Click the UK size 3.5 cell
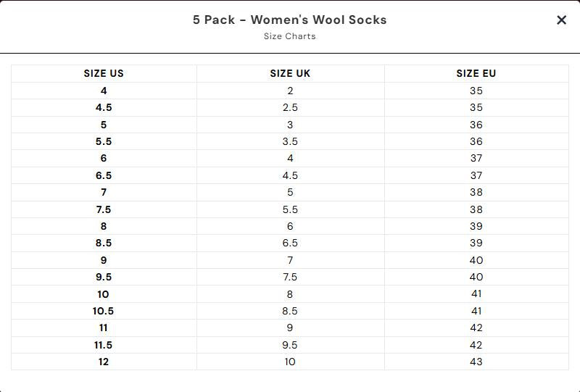The height and width of the screenshot is (392, 580). coord(290,141)
